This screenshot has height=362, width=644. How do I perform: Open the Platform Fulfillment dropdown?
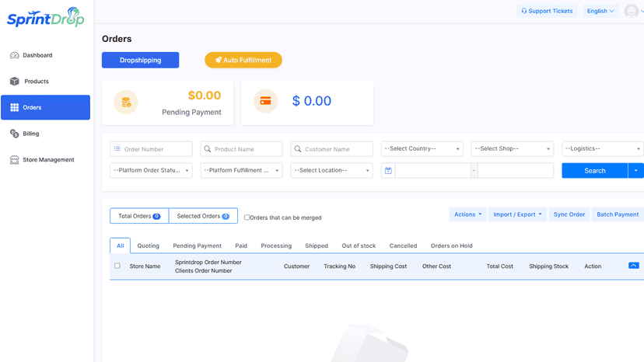(241, 170)
